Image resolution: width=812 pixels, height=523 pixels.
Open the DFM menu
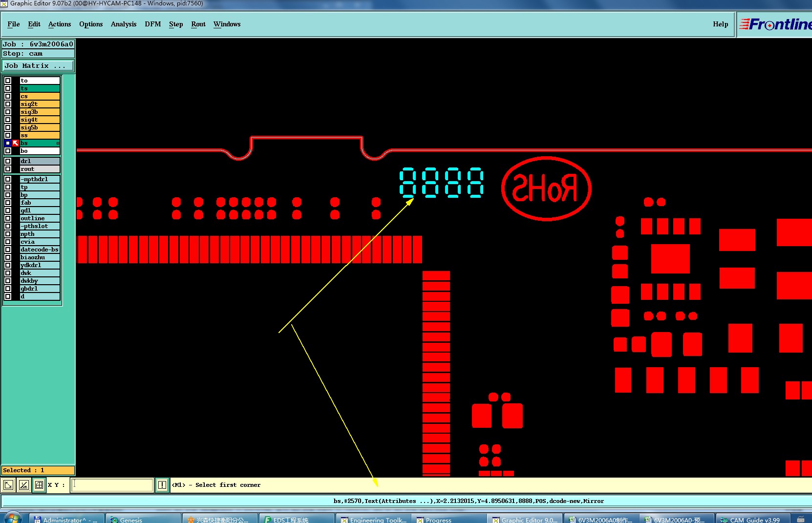click(153, 24)
